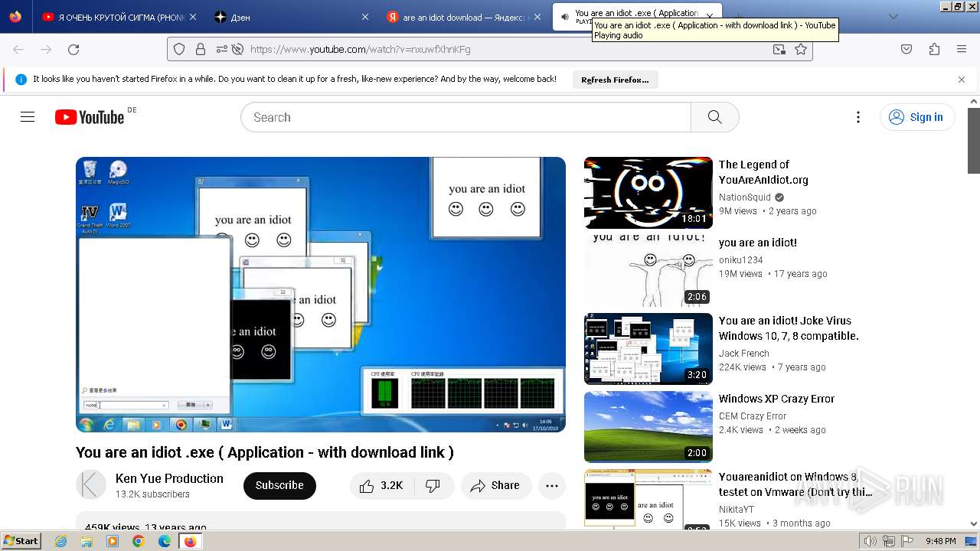The width and height of the screenshot is (980, 551).
Task: Open picture-in-picture from address bar
Action: [779, 49]
